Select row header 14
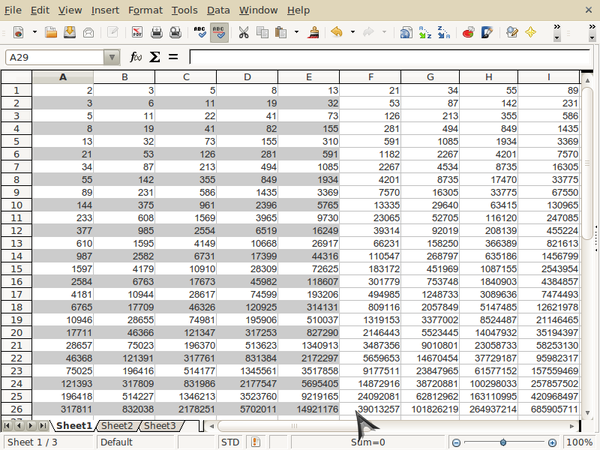The image size is (600, 450). pos(16,256)
